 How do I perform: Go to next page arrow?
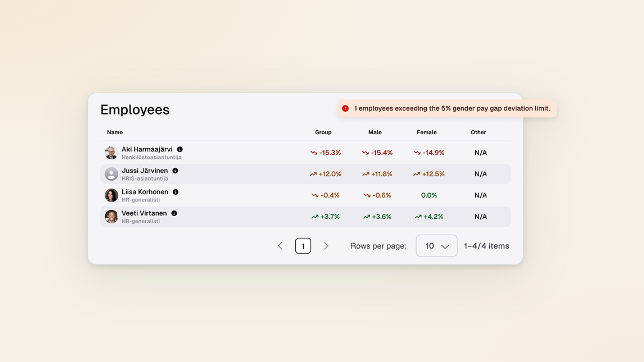click(326, 246)
